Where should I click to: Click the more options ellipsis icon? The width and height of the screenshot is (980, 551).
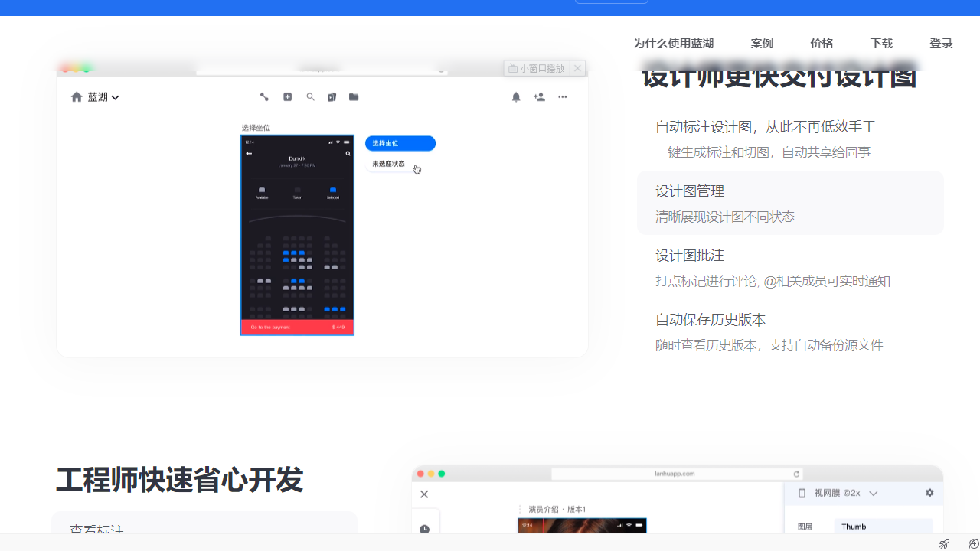pyautogui.click(x=563, y=97)
